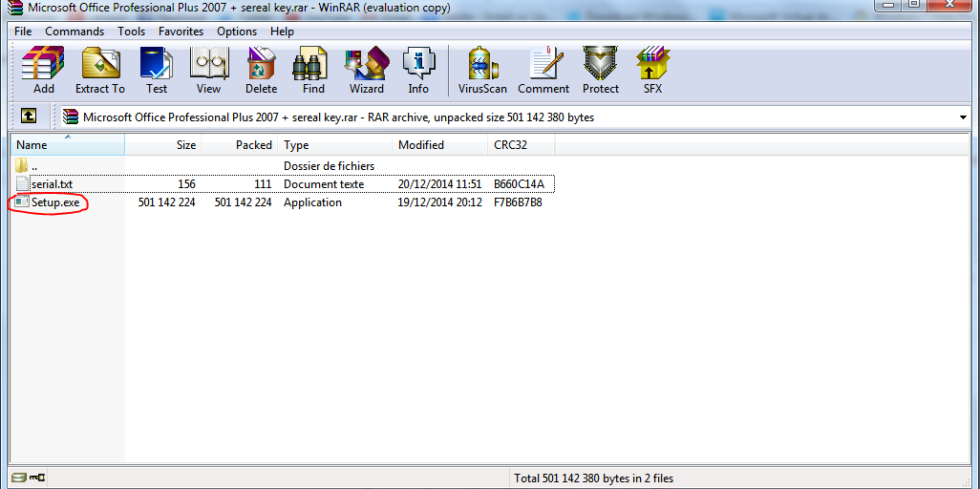Open the Tools menu

point(131,32)
